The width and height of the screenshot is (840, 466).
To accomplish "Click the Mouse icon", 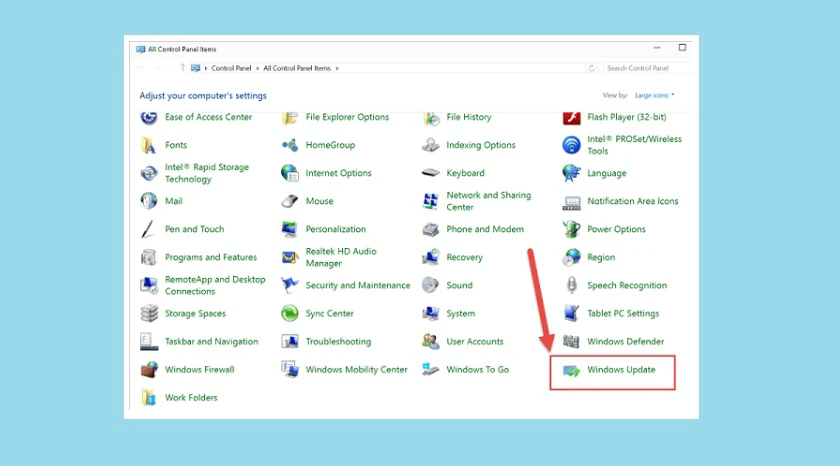I will click(x=290, y=201).
